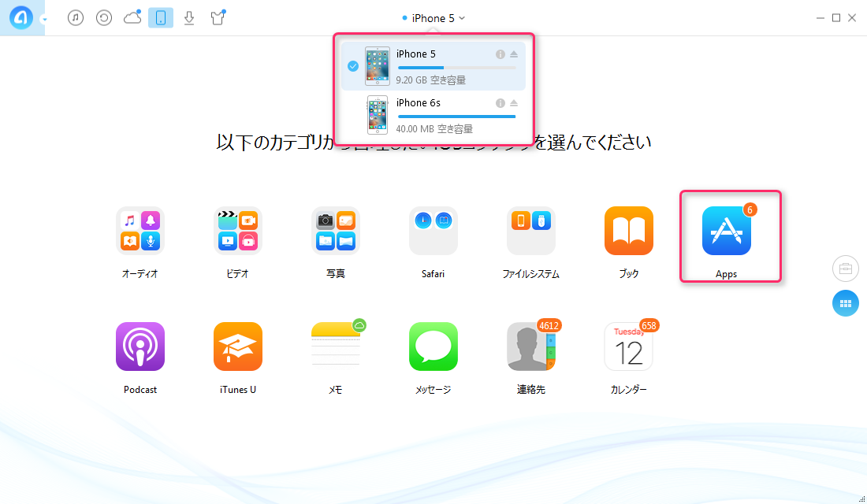This screenshot has height=504, width=867.
Task: Open the iCloud content cloud icon
Action: point(132,17)
